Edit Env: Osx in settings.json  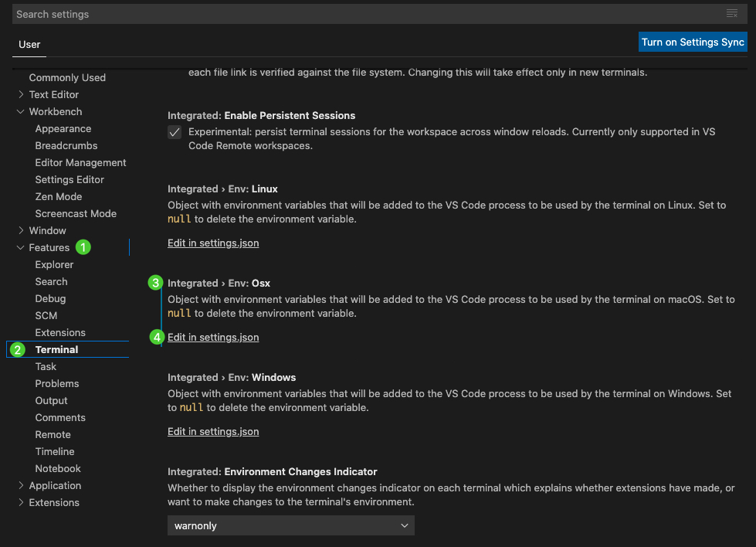click(x=213, y=337)
